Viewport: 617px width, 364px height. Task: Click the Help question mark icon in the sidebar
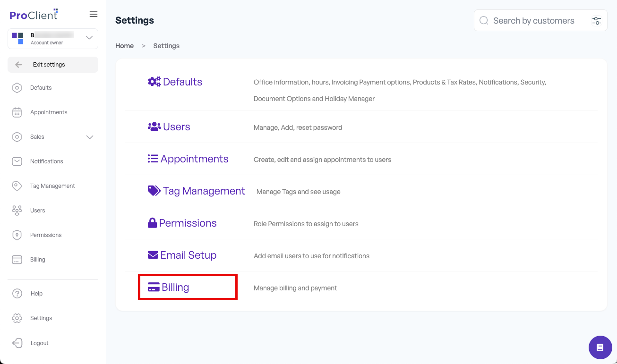tap(17, 294)
